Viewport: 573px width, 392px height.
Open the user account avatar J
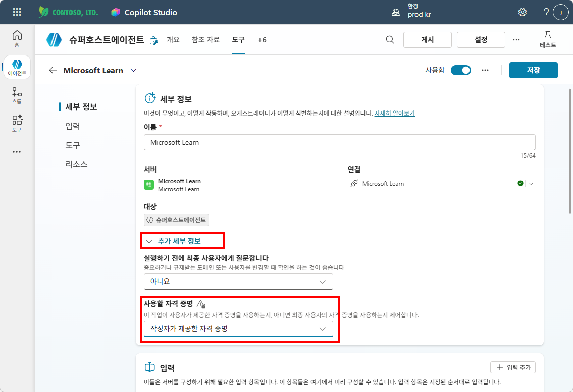point(560,12)
